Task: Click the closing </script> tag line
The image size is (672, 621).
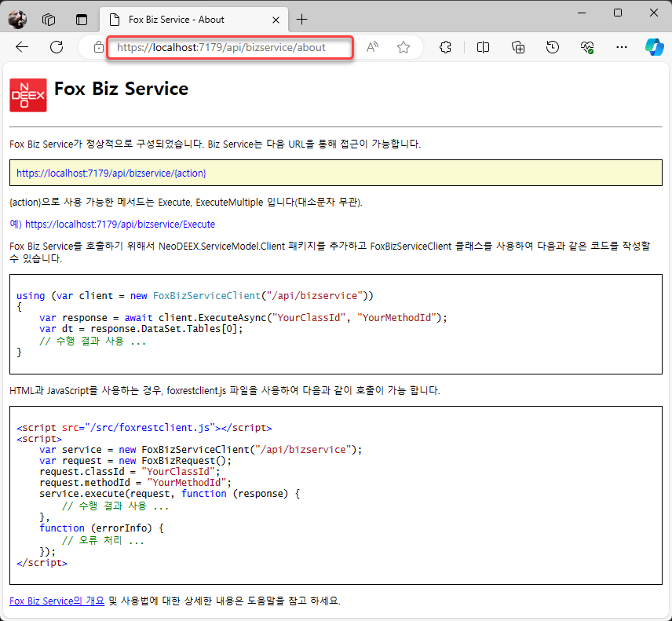Action: tap(42, 563)
